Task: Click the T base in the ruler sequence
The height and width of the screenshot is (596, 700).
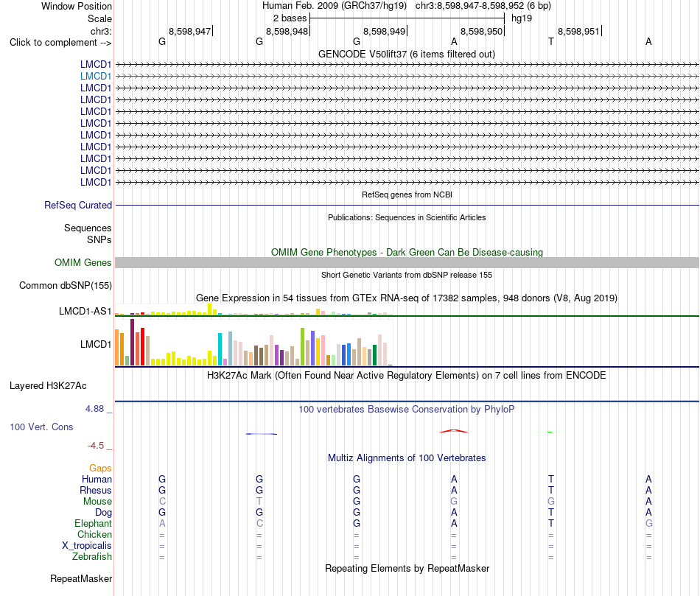Action: [x=551, y=42]
